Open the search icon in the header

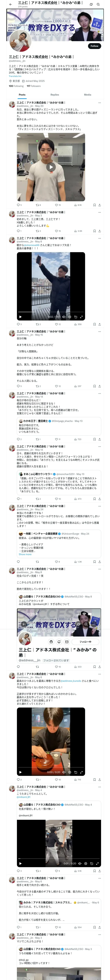98,4
